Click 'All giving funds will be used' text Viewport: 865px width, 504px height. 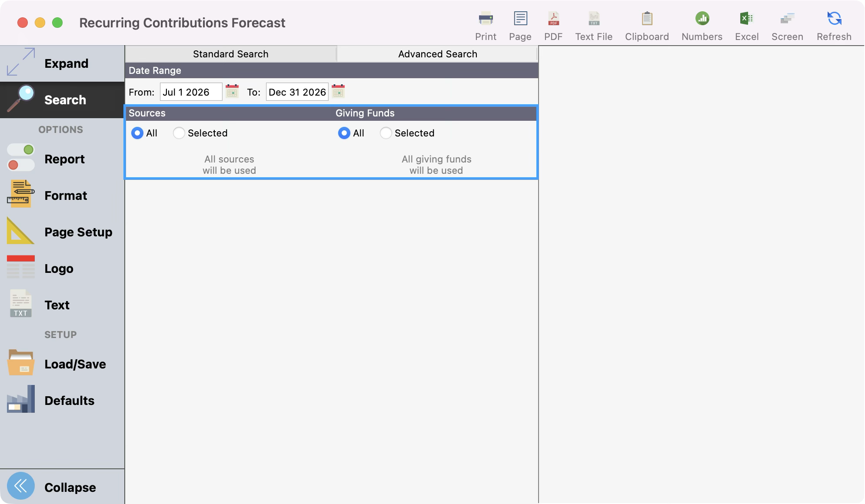(x=436, y=165)
